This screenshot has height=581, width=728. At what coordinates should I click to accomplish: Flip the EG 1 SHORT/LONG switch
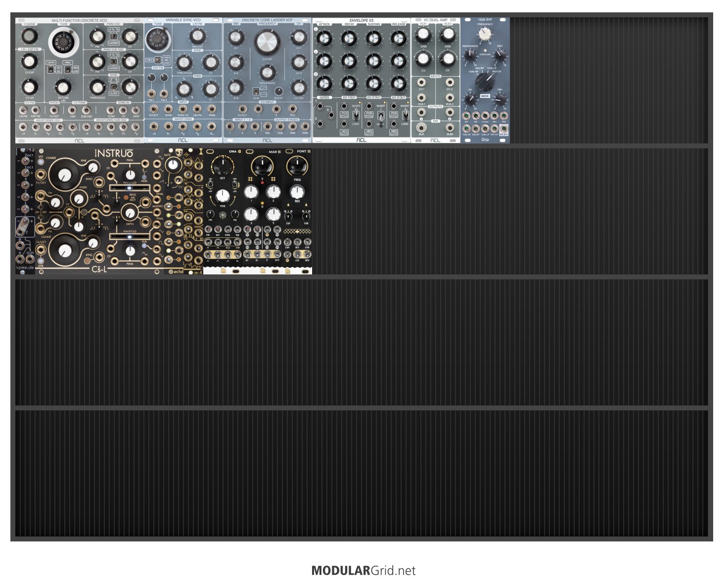click(356, 115)
